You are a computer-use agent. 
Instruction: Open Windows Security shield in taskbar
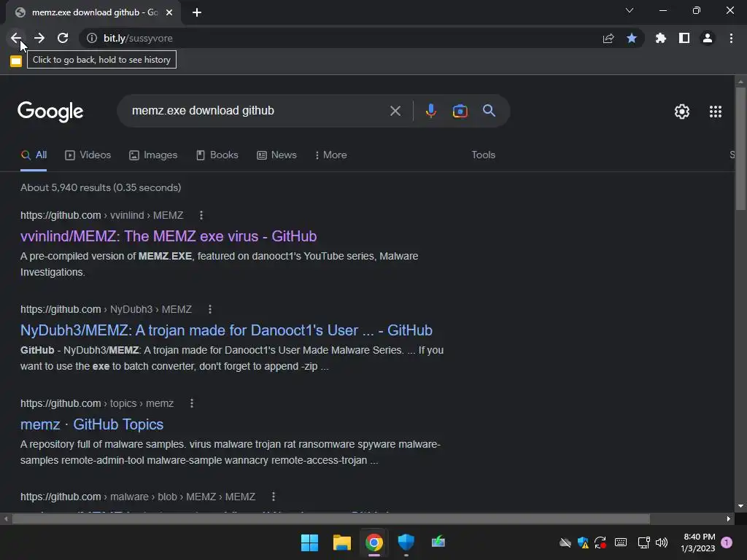(x=406, y=542)
